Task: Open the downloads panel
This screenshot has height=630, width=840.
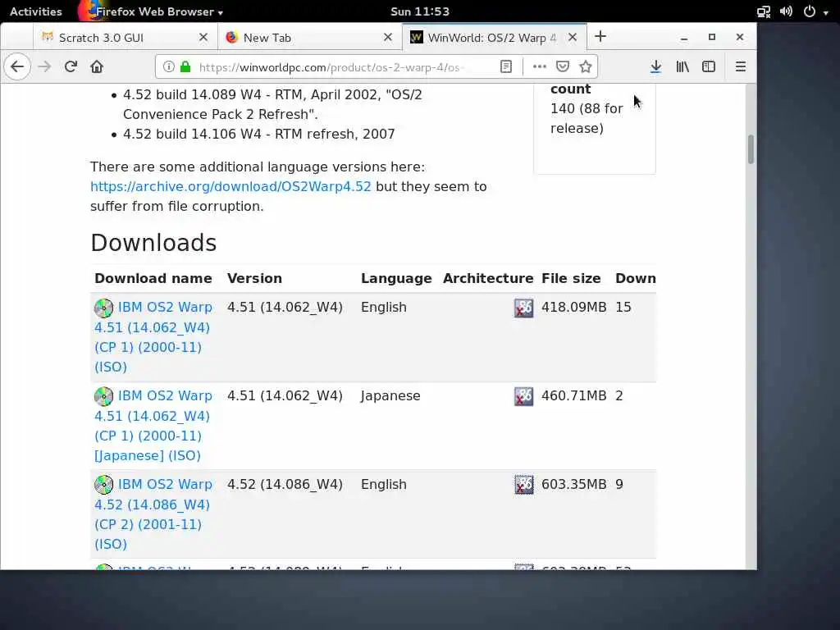Action: [x=655, y=67]
